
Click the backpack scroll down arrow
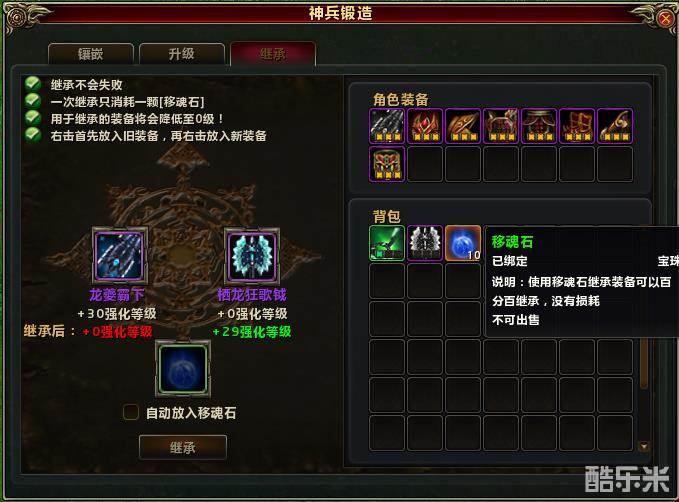pos(644,446)
